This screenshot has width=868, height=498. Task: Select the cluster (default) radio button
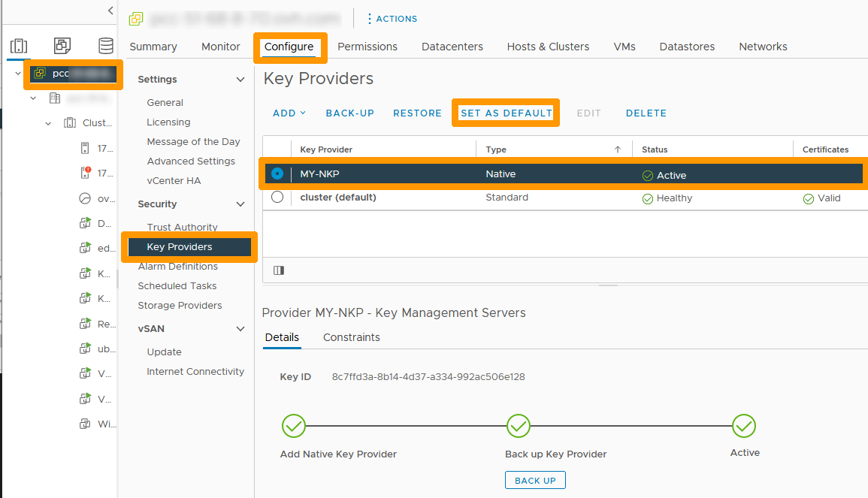pyautogui.click(x=277, y=197)
